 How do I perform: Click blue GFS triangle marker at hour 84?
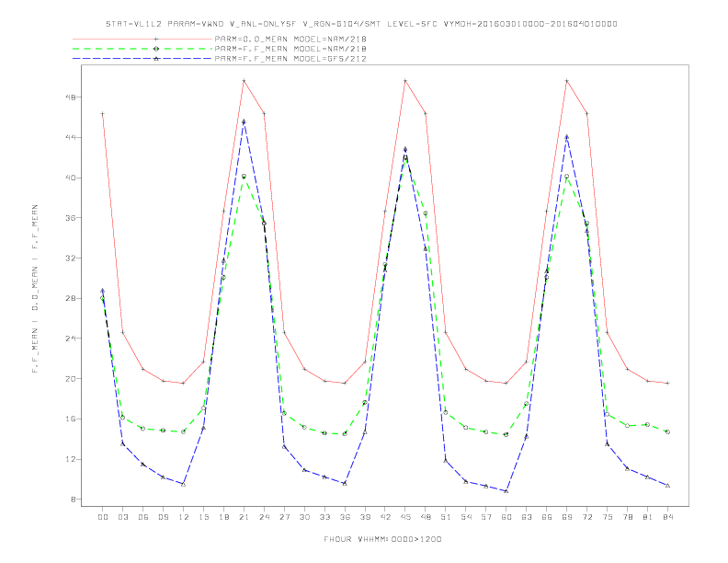(x=667, y=486)
